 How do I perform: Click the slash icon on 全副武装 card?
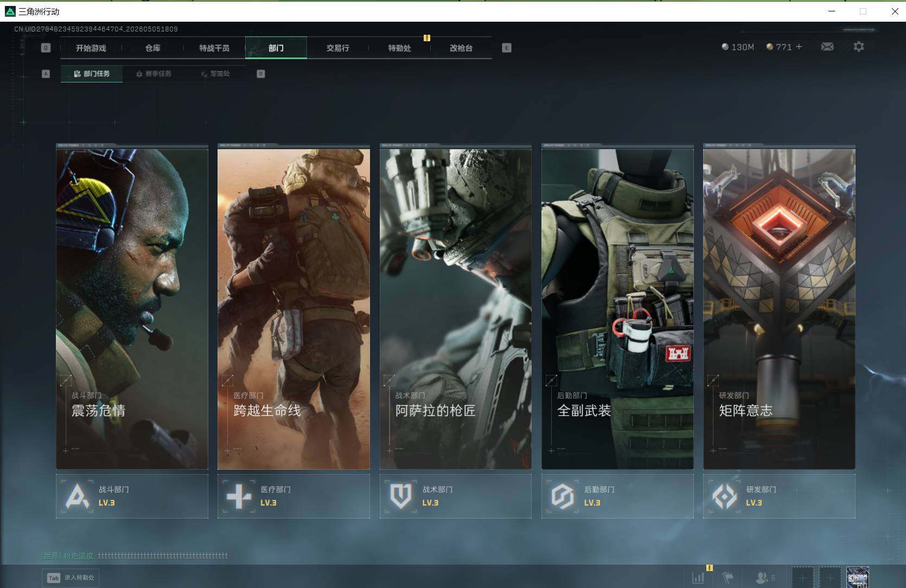[x=551, y=380]
